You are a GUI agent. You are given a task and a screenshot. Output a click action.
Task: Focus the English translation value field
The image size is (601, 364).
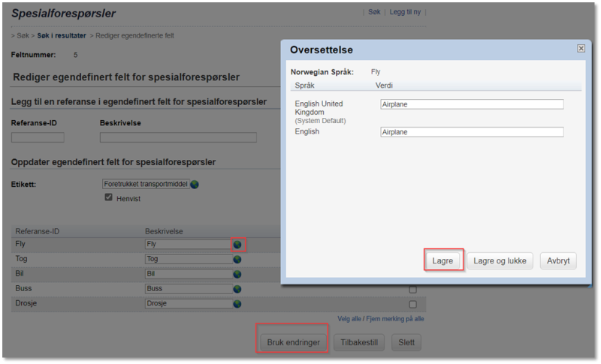[472, 132]
